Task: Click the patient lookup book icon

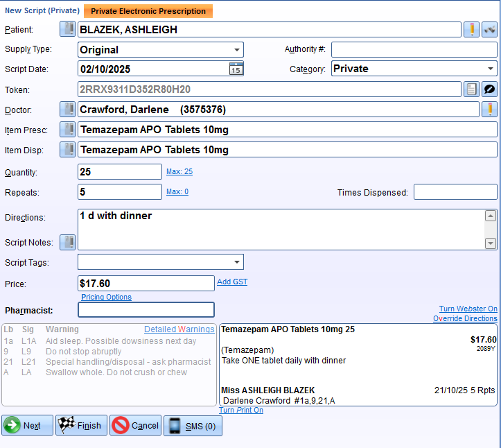Action: point(68,29)
